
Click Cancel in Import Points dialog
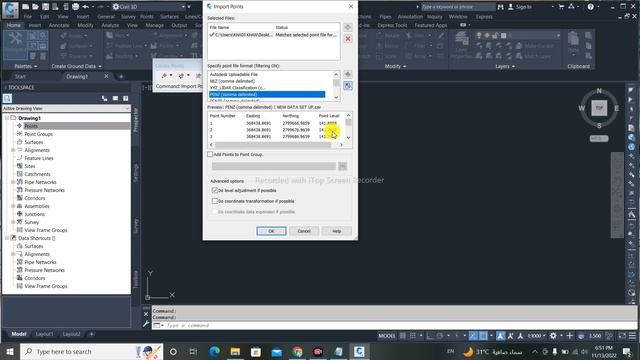click(304, 231)
